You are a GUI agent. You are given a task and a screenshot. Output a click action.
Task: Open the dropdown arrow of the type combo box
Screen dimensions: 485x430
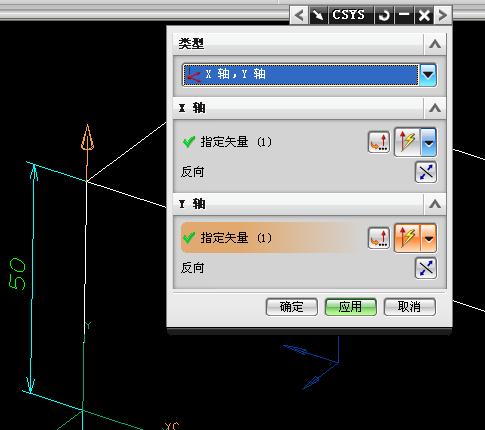coord(428,75)
